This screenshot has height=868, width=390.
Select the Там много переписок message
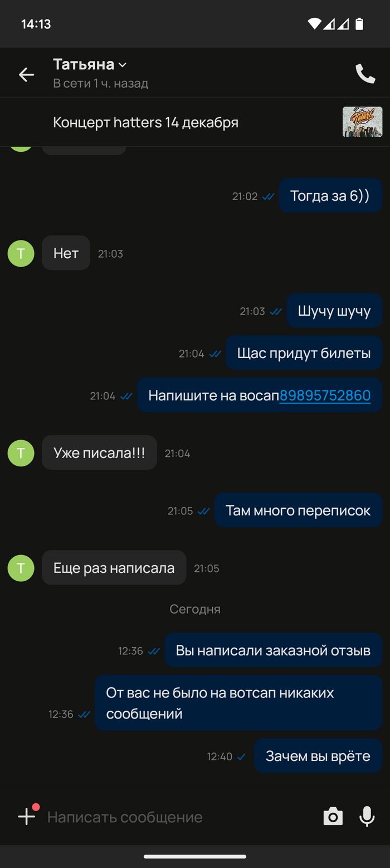point(298,510)
